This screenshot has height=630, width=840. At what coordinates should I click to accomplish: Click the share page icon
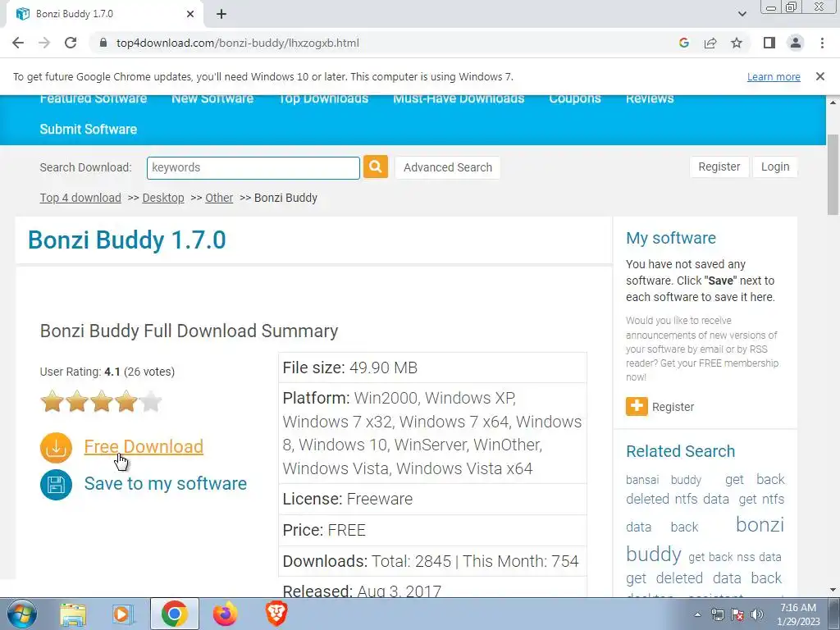point(710,43)
